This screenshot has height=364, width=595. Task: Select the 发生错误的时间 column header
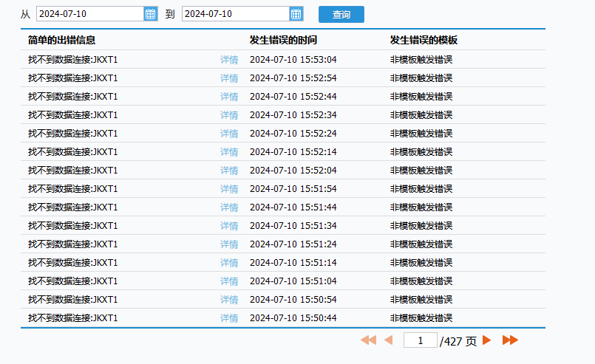pos(283,40)
